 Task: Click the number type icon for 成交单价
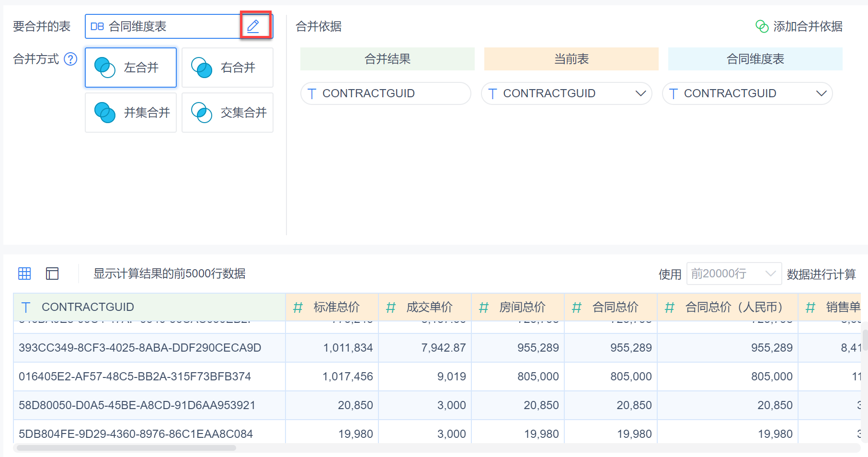pos(391,307)
